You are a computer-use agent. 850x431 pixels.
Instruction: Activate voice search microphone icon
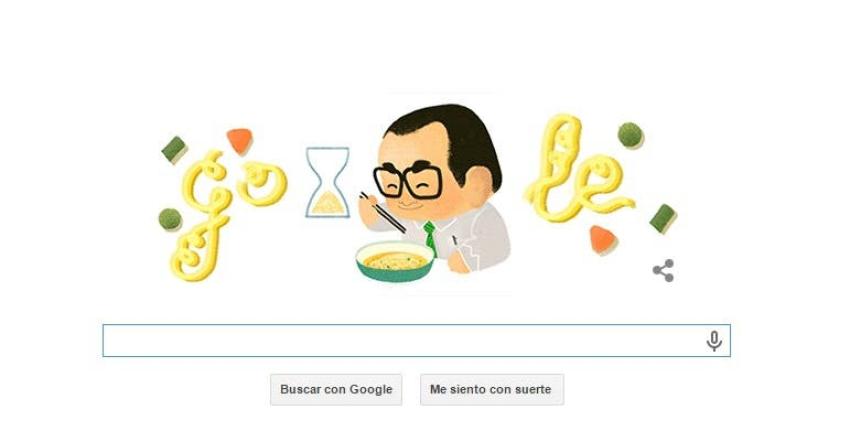pyautogui.click(x=714, y=341)
